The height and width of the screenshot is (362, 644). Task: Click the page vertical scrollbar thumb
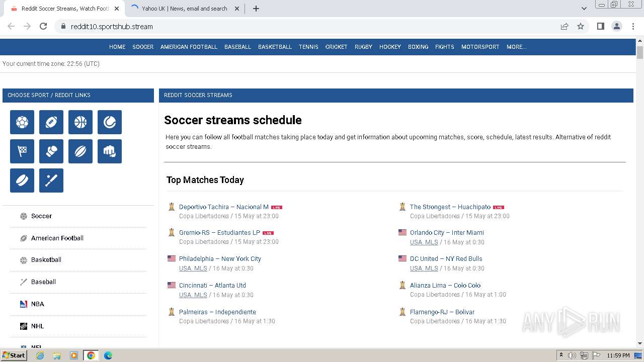[640, 52]
